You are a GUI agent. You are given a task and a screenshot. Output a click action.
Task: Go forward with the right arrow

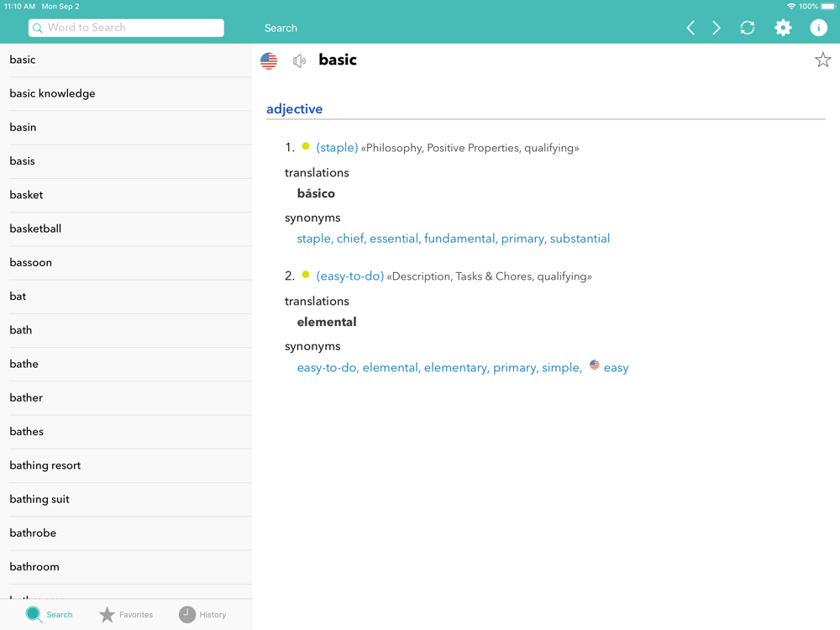[x=717, y=28]
